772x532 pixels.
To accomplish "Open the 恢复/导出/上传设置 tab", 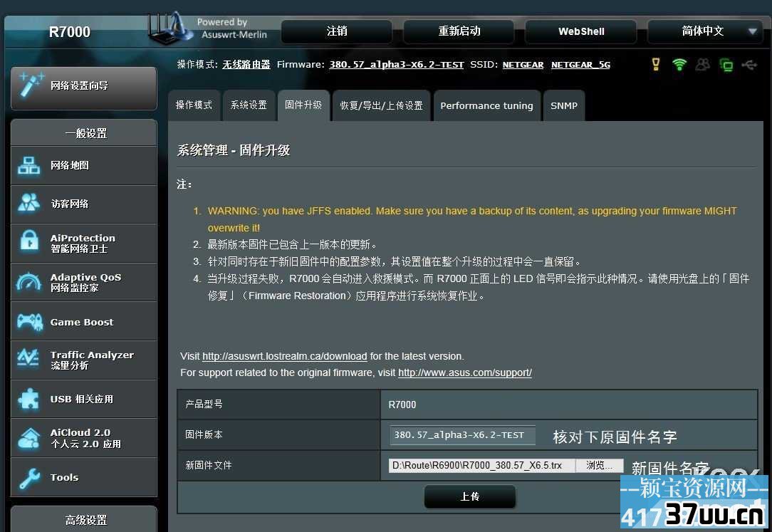I will point(382,105).
